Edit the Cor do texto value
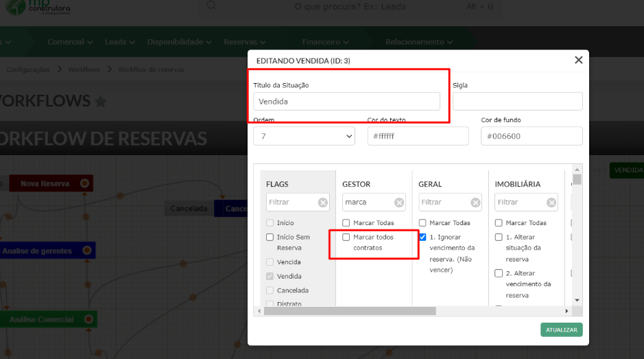This screenshot has width=644, height=359. coord(418,136)
